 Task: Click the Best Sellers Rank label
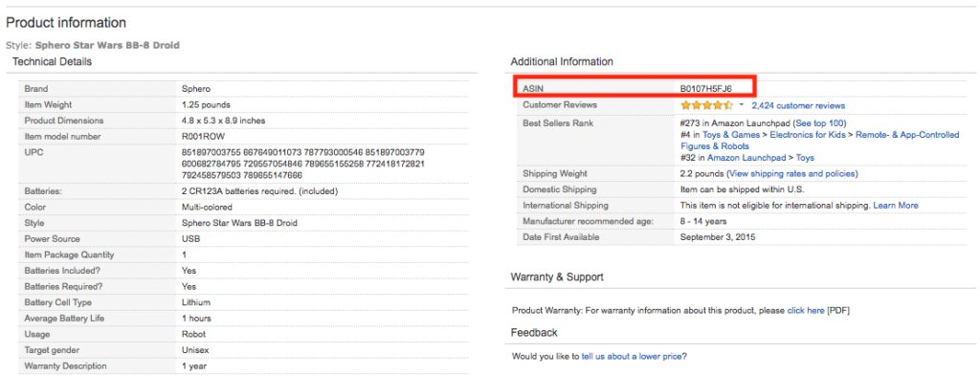[558, 123]
